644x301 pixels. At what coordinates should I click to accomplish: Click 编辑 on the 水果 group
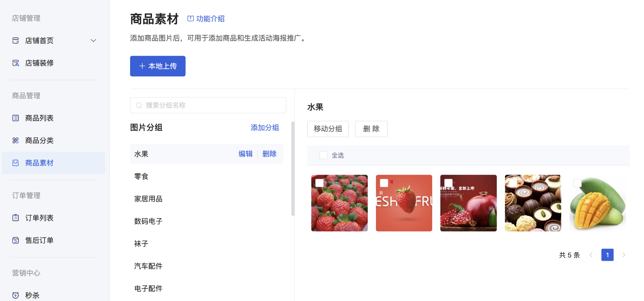tap(245, 154)
